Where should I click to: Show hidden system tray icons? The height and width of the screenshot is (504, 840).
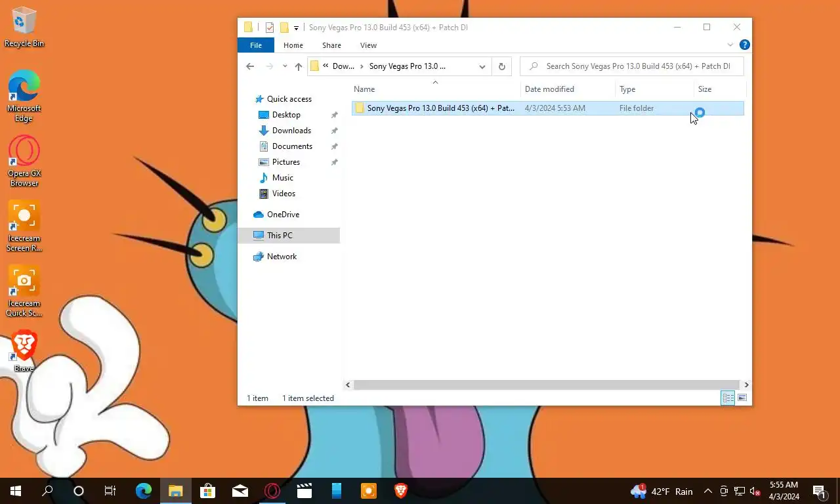coord(708,491)
